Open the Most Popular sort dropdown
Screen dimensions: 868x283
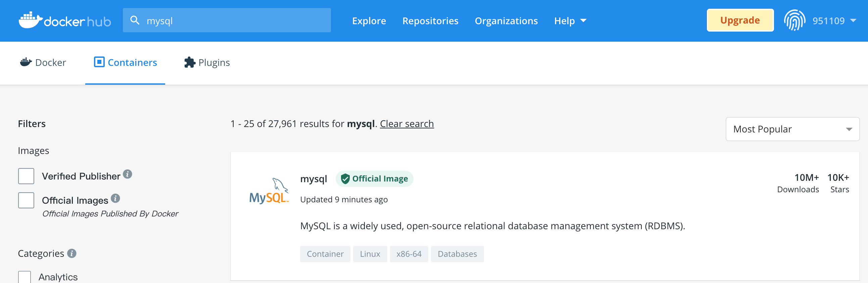[792, 129]
